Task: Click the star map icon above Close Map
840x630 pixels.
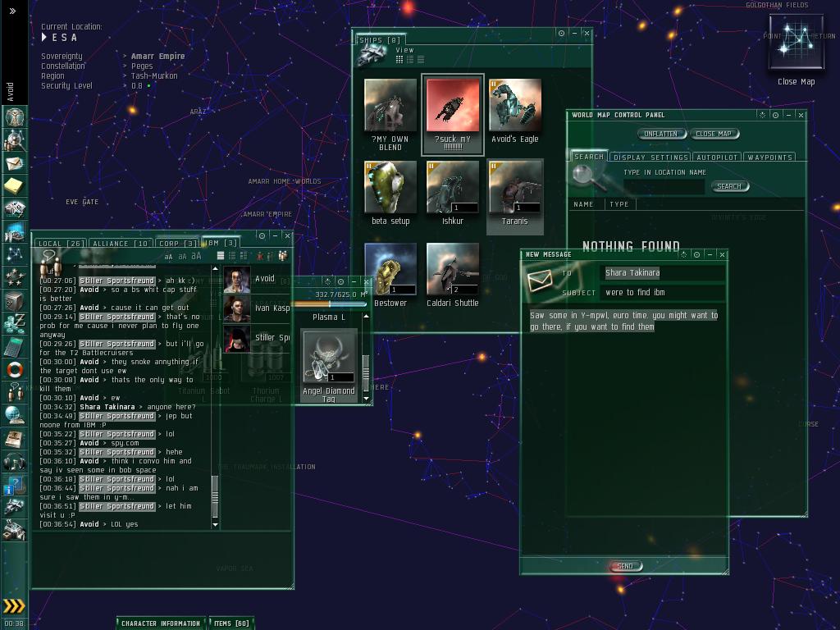Action: click(x=796, y=43)
